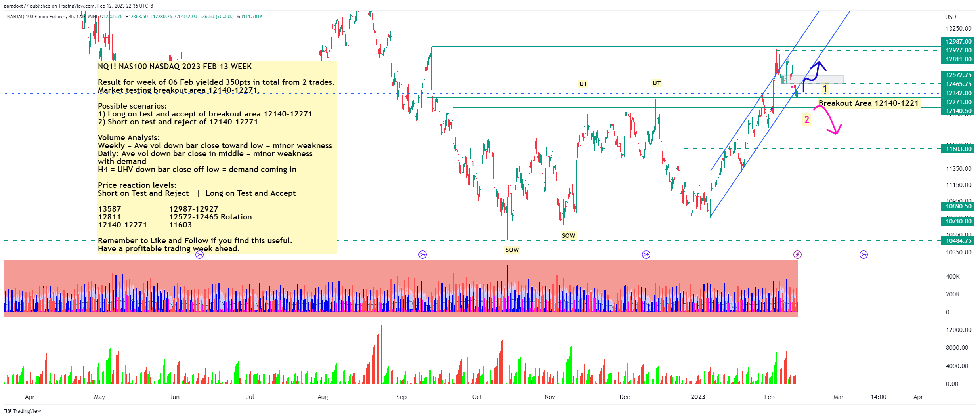980x418 pixels.
Task: Click the Feb label on time axis
Action: 769,397
